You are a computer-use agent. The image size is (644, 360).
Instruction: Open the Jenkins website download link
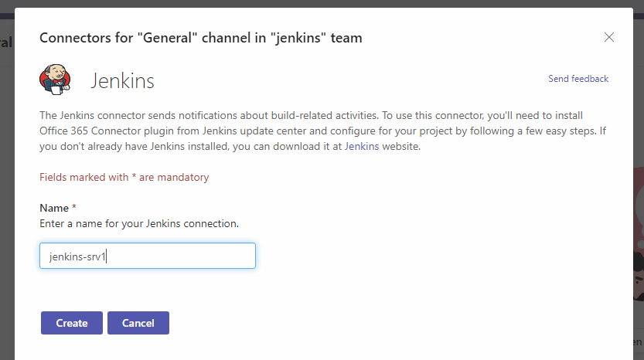coord(362,146)
